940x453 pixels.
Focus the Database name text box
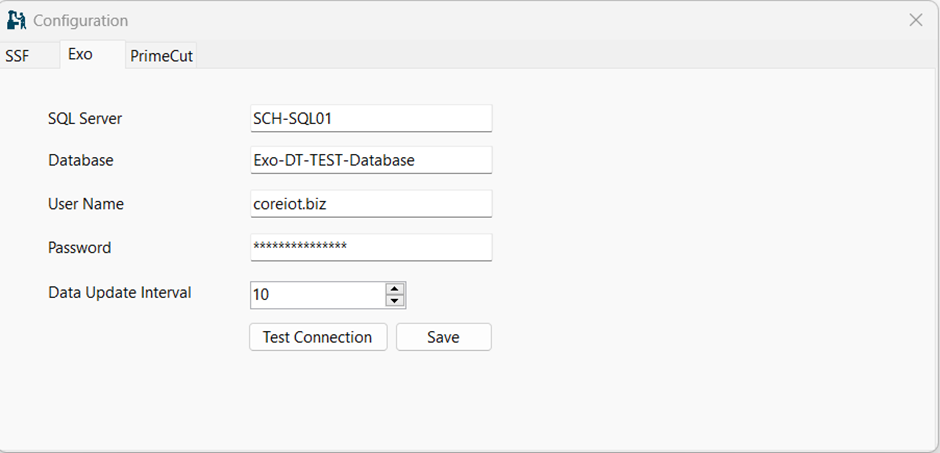coord(370,160)
